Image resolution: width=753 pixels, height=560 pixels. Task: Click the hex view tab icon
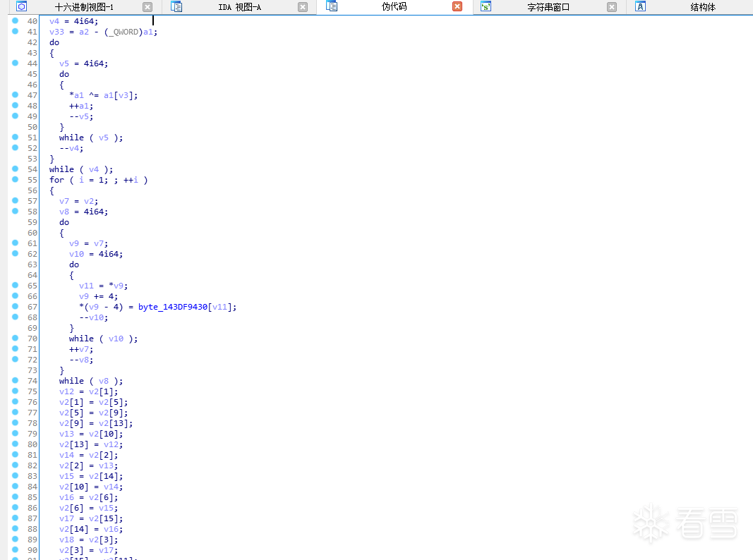point(22,7)
